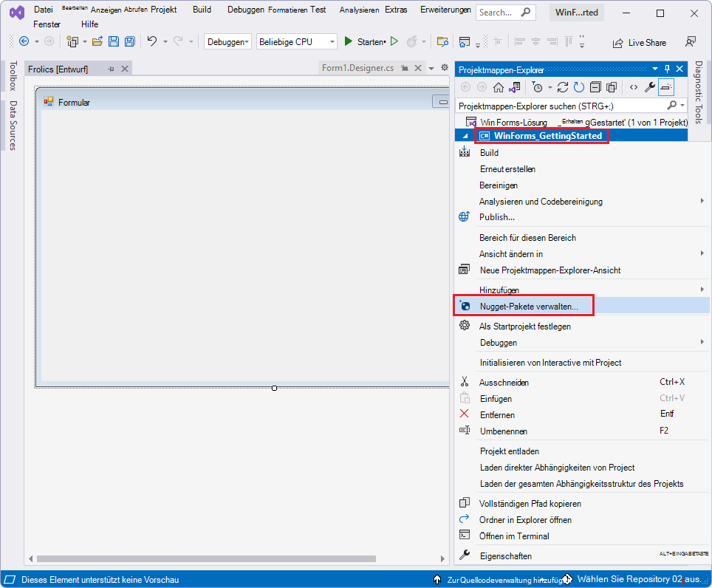Open the Erweiterungen menu
Screen dimensions: 712x588
[445, 10]
